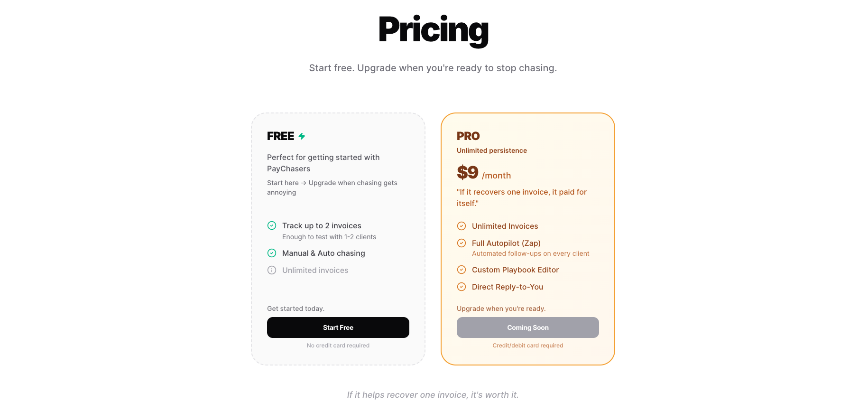
Task: Click the Pricing page heading
Action: coord(433,30)
